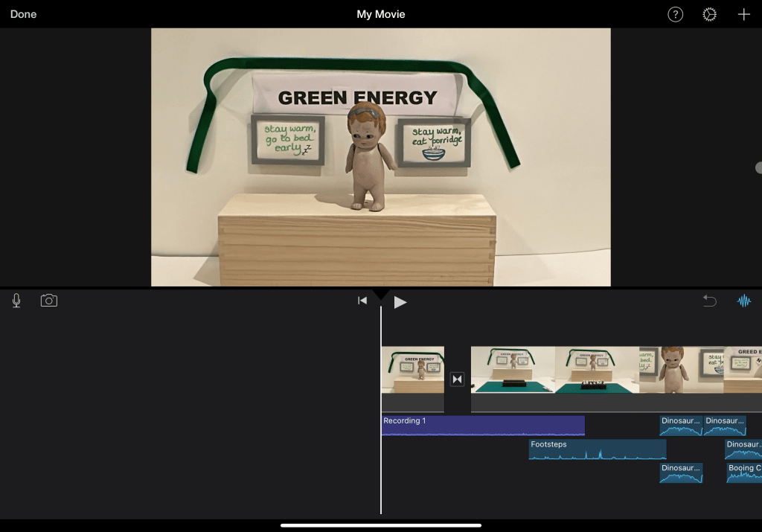Screen dimensions: 762x532
Task: Select the Boing sound effect clip
Action: 743,473
